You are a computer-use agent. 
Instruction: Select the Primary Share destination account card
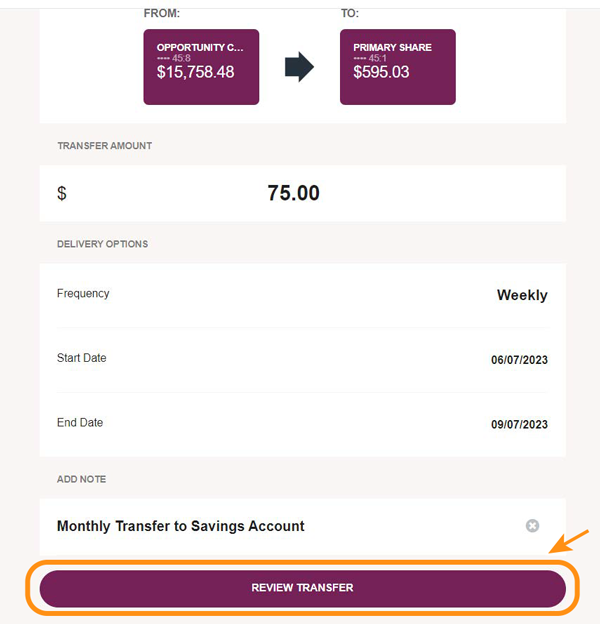(397, 67)
